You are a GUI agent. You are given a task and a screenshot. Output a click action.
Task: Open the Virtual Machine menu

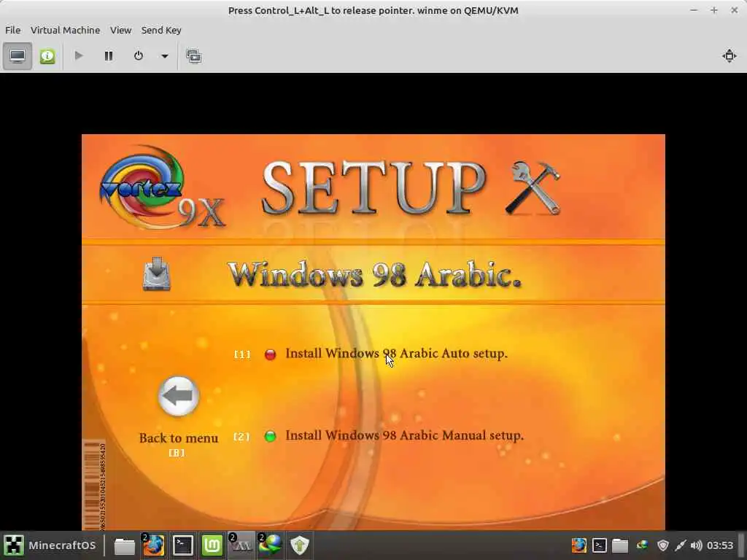point(65,30)
